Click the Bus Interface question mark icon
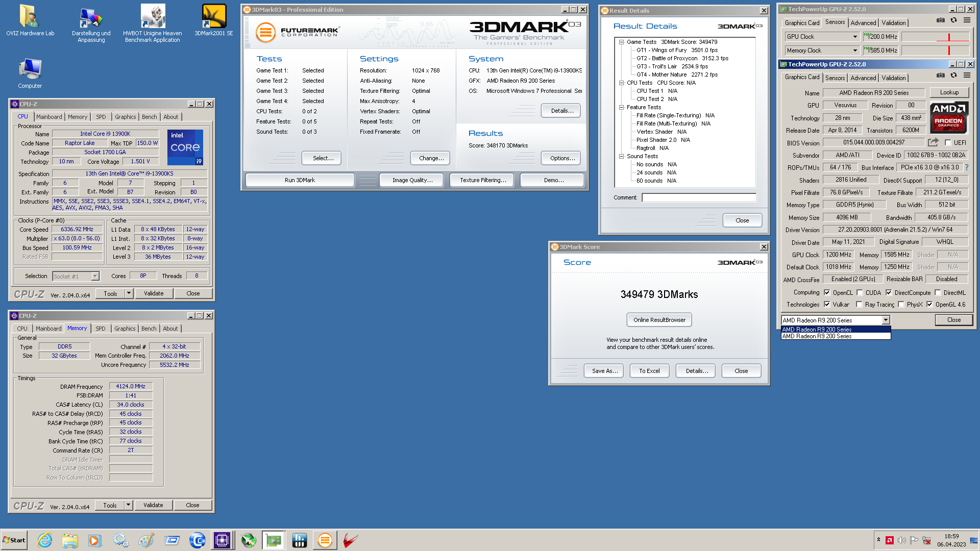The height and width of the screenshot is (551, 980). tap(966, 167)
